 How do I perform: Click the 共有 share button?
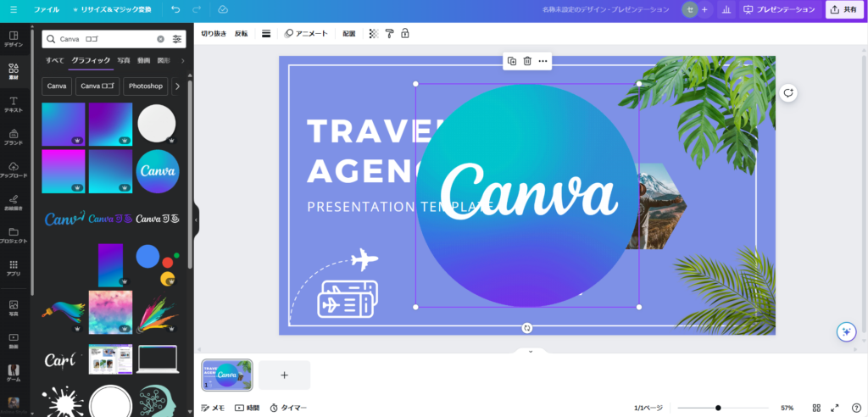pyautogui.click(x=843, y=9)
